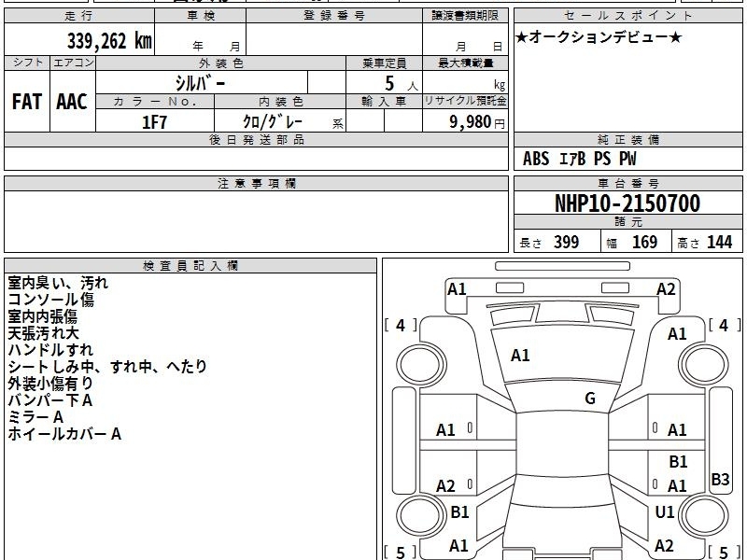Click the 諸元 header

pyautogui.click(x=627, y=222)
